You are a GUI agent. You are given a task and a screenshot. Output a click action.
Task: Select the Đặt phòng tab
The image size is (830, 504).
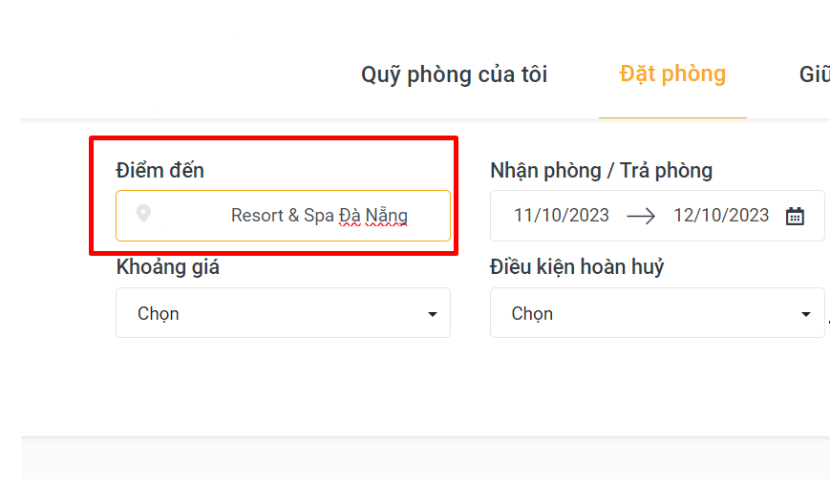point(672,74)
